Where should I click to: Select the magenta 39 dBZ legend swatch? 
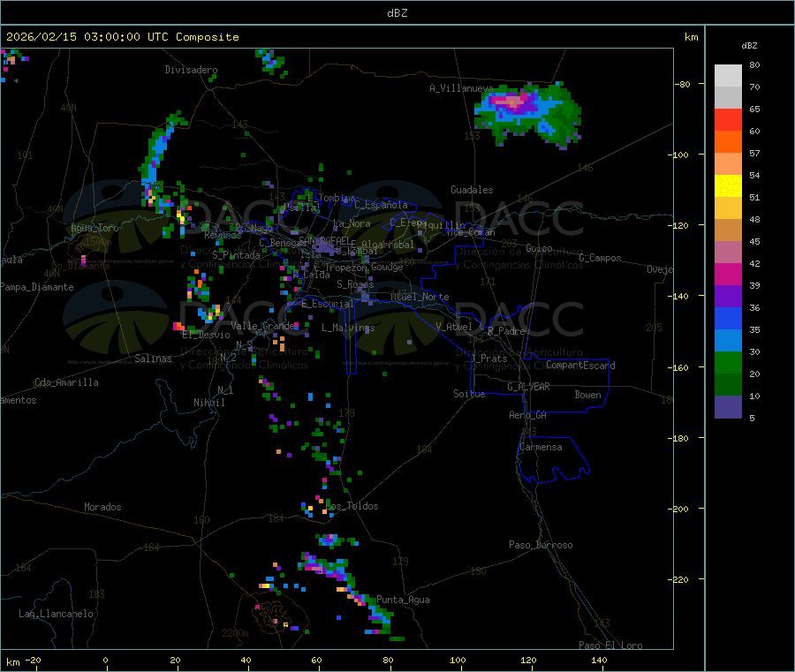[728, 274]
